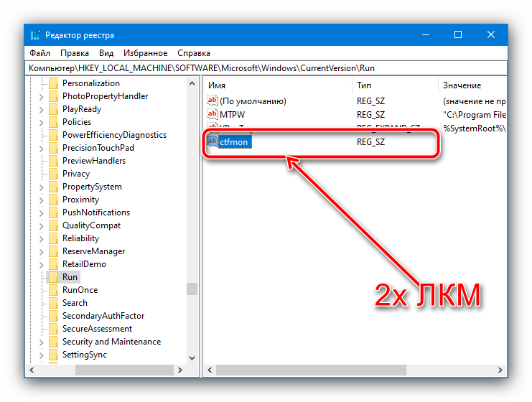The width and height of the screenshot is (532, 402).
Task: Click the tree pane vertical scrollbar thumb
Action: click(x=192, y=289)
